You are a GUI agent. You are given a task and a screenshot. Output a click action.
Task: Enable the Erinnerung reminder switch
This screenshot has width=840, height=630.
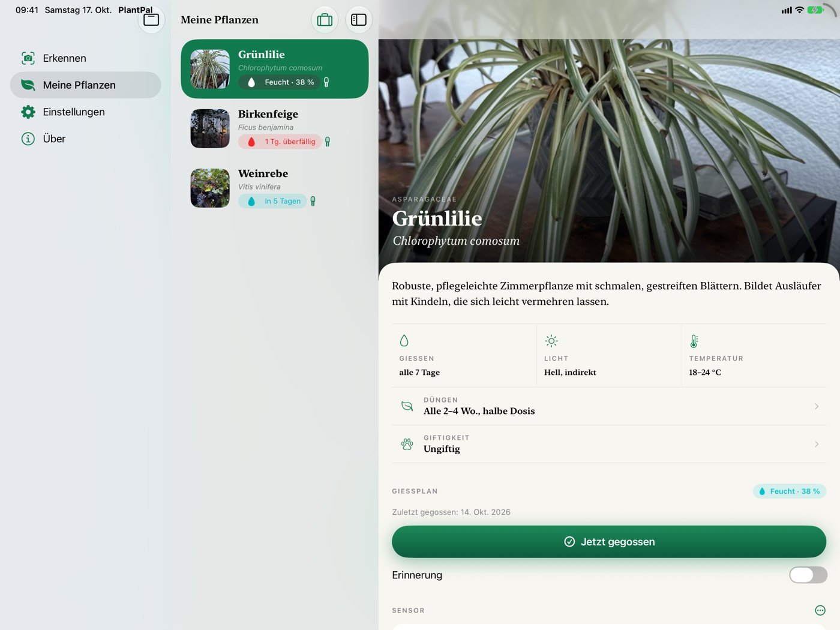pyautogui.click(x=808, y=575)
